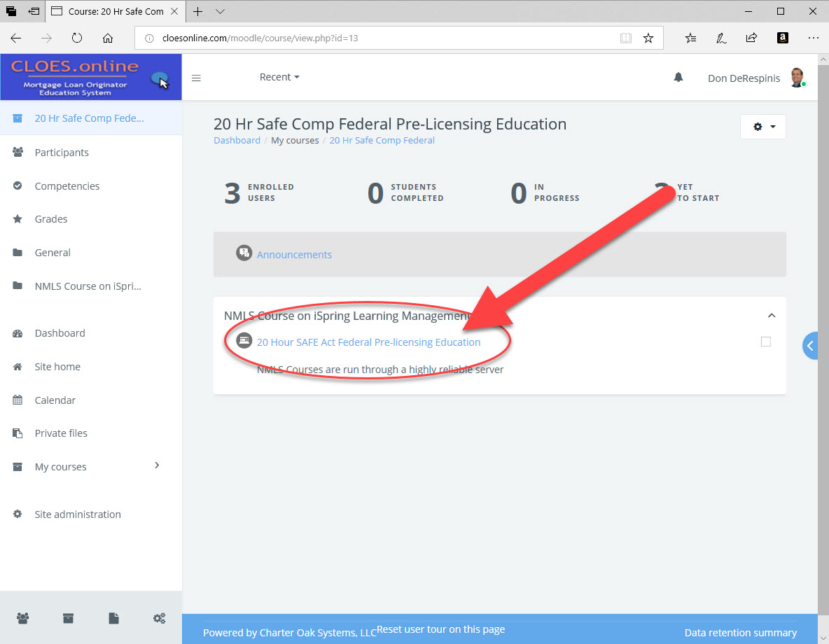Click the Competencies checkmark icon
The image size is (829, 644).
[x=18, y=185]
